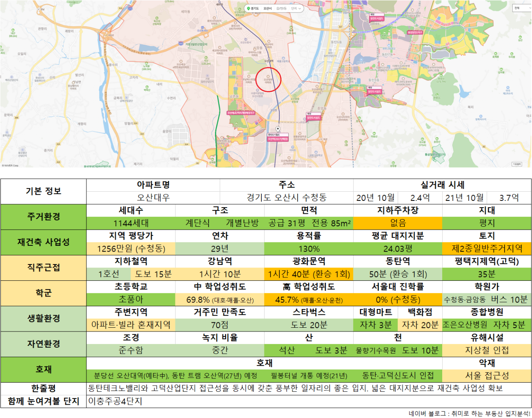Screen dimensions: 532x418
Task: Click the orange 없음 underground parking cell
Action: (x=398, y=223)
